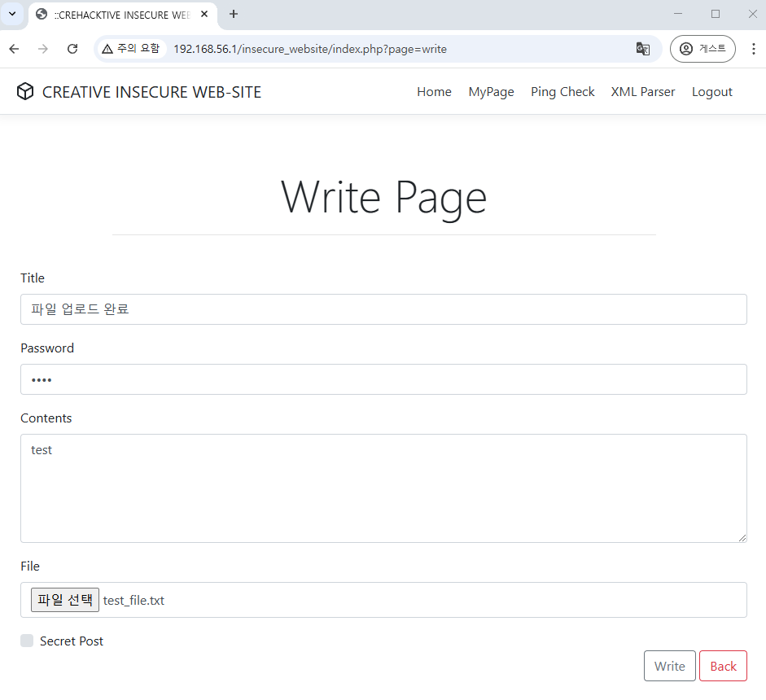Click the 파일 선택 file chooser button
This screenshot has height=700, width=766.
coord(65,600)
